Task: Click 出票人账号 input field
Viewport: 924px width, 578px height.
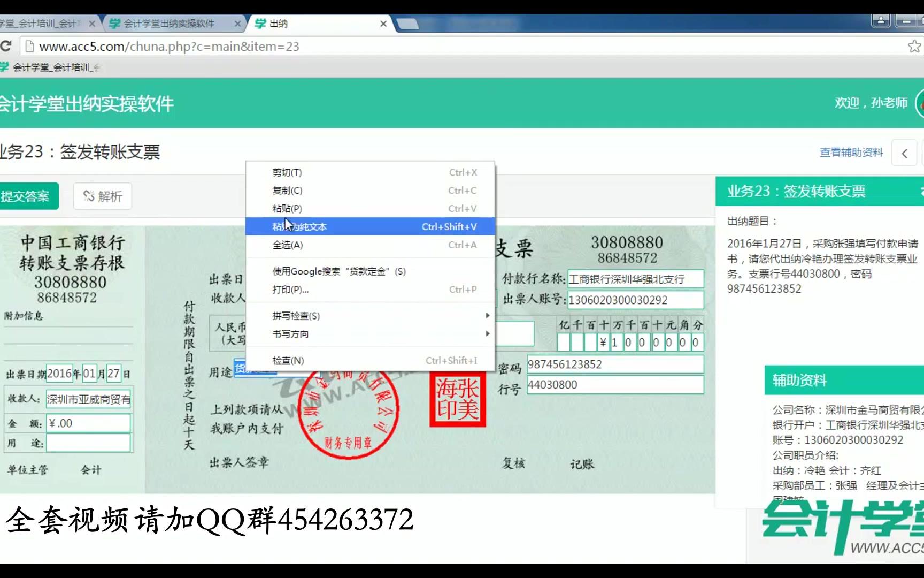Action: [x=635, y=300]
